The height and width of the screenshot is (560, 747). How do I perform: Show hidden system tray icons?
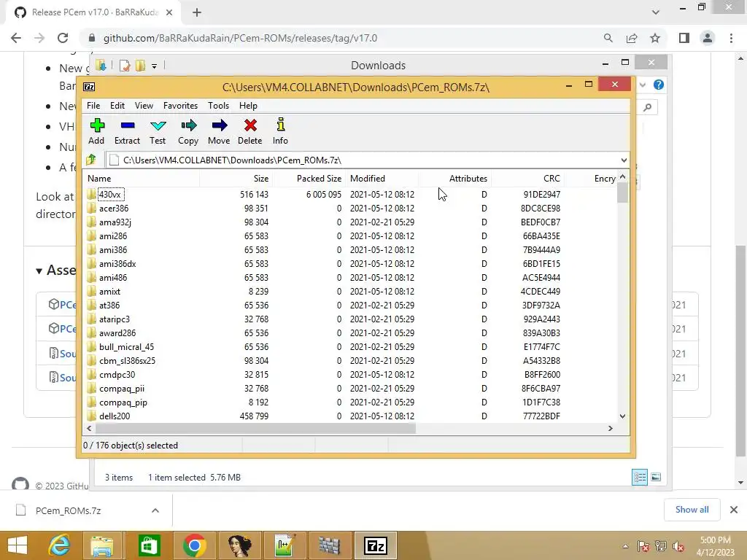click(625, 546)
